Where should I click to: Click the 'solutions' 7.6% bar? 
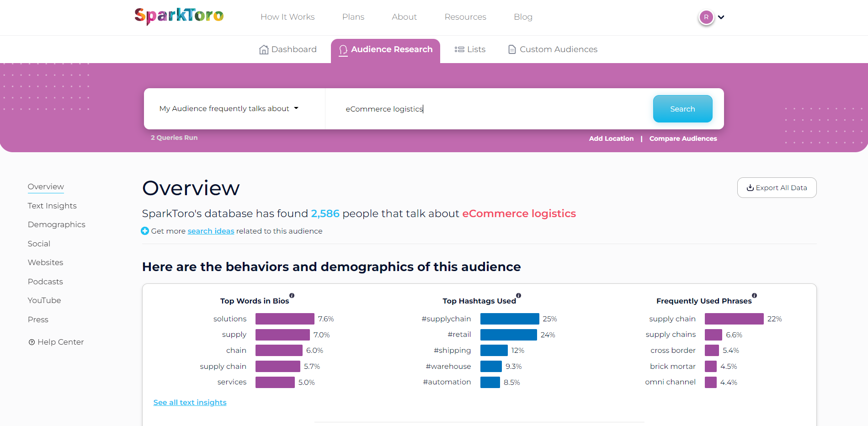point(285,319)
